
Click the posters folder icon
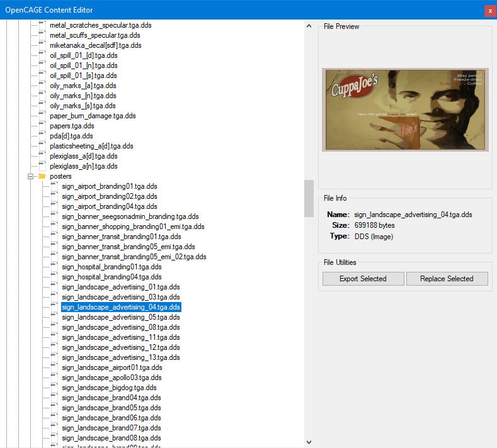click(42, 176)
